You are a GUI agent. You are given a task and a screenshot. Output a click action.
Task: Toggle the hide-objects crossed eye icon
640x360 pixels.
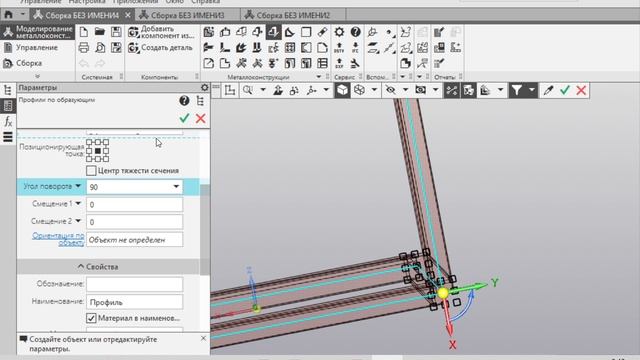[x=391, y=90]
